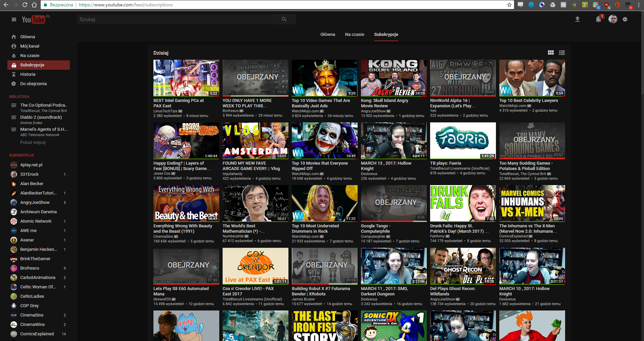Image resolution: width=644 pixels, height=341 pixels.
Task: Reload the page with browser refresh icon
Action: (x=25, y=5)
